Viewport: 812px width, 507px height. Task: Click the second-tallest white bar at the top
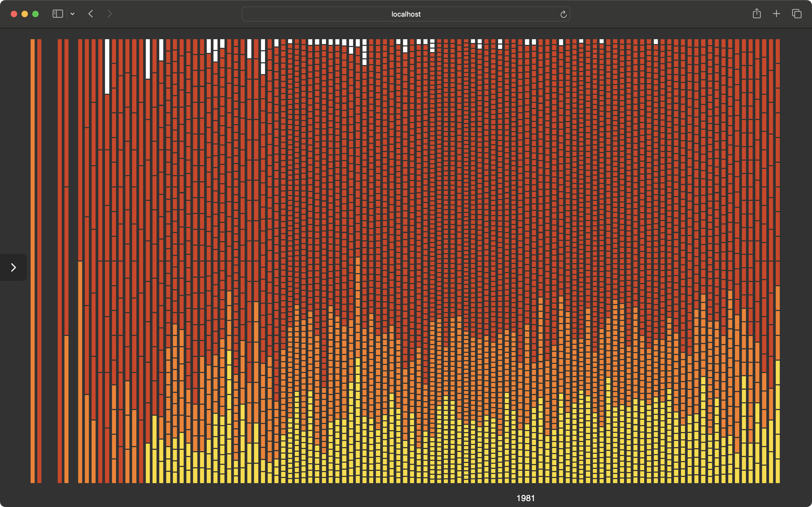click(148, 59)
